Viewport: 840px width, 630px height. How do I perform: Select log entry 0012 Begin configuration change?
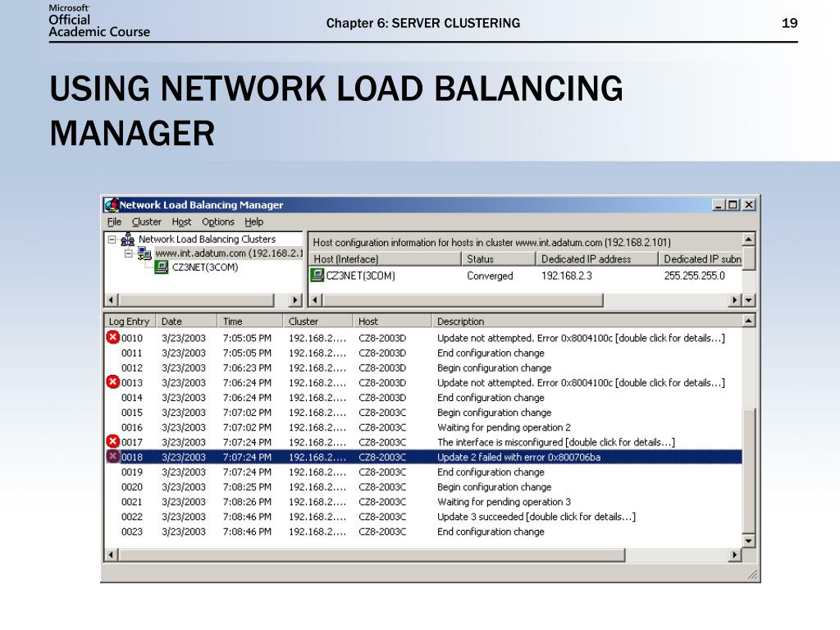point(423,368)
